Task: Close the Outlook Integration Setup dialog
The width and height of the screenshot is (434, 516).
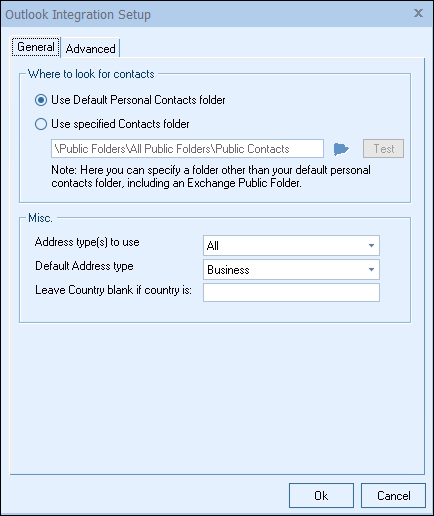Action: coord(418,13)
